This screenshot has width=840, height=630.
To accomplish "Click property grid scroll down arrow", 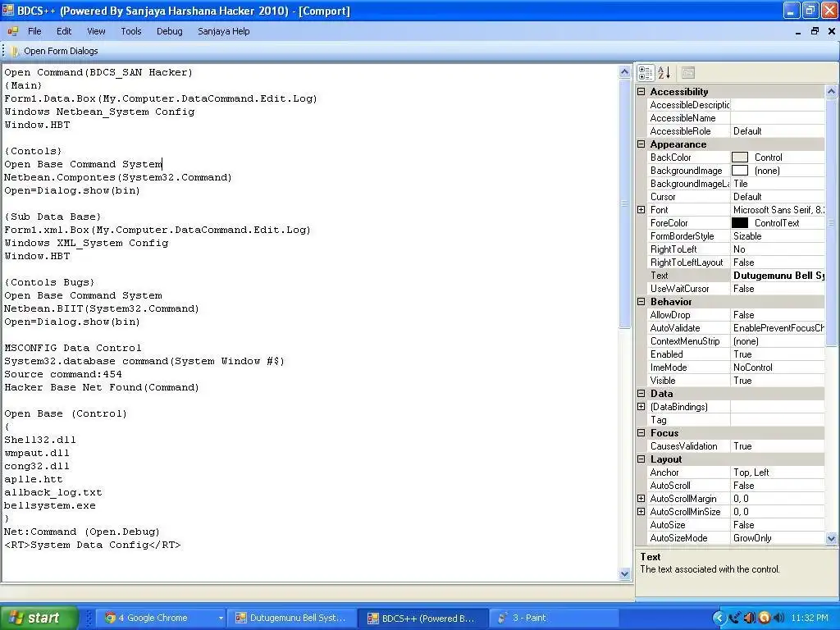I will pyautogui.click(x=831, y=538).
